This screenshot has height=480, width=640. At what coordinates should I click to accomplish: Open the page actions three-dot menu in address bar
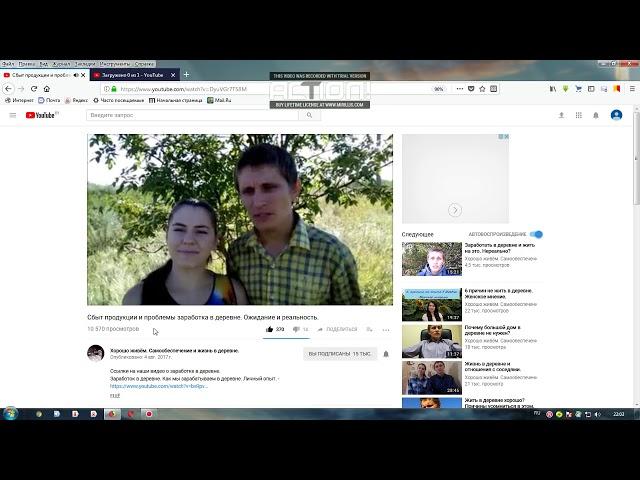[460, 89]
